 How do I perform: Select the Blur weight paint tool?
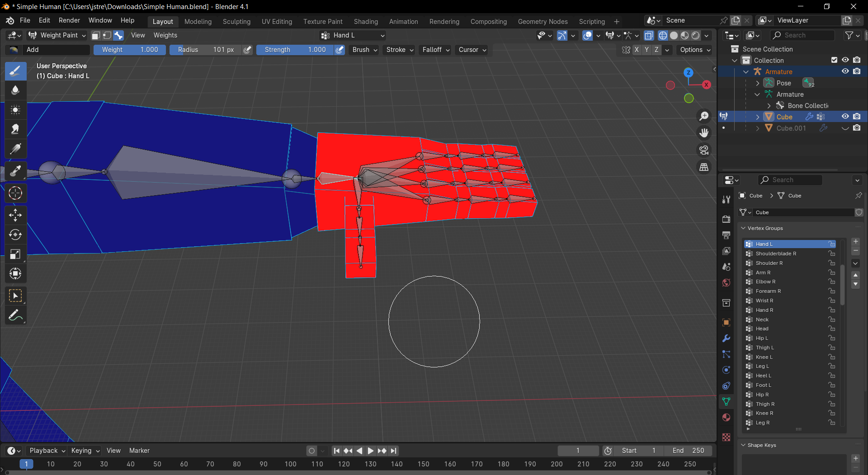(x=15, y=90)
